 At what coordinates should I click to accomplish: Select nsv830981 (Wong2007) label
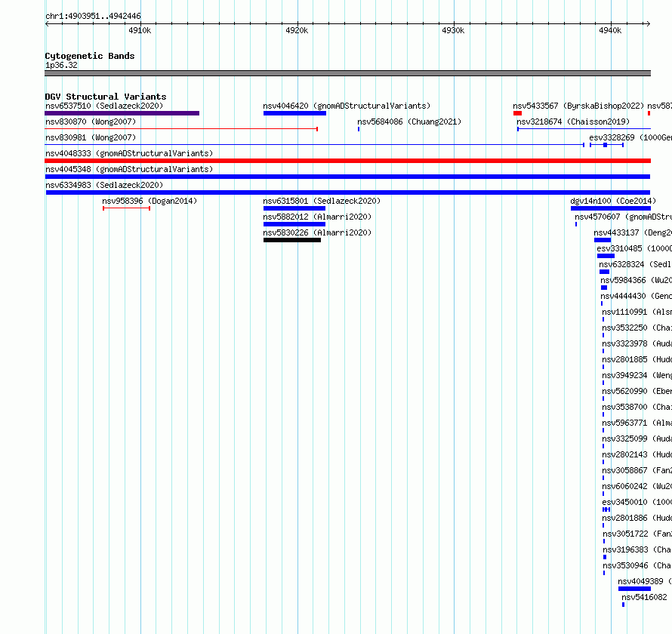91,137
